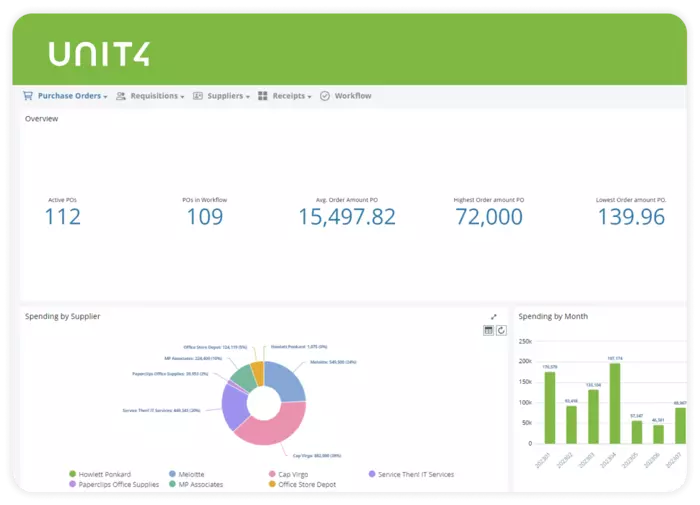Click the 202302 spending bar
This screenshot has width=700, height=505.
click(x=571, y=425)
